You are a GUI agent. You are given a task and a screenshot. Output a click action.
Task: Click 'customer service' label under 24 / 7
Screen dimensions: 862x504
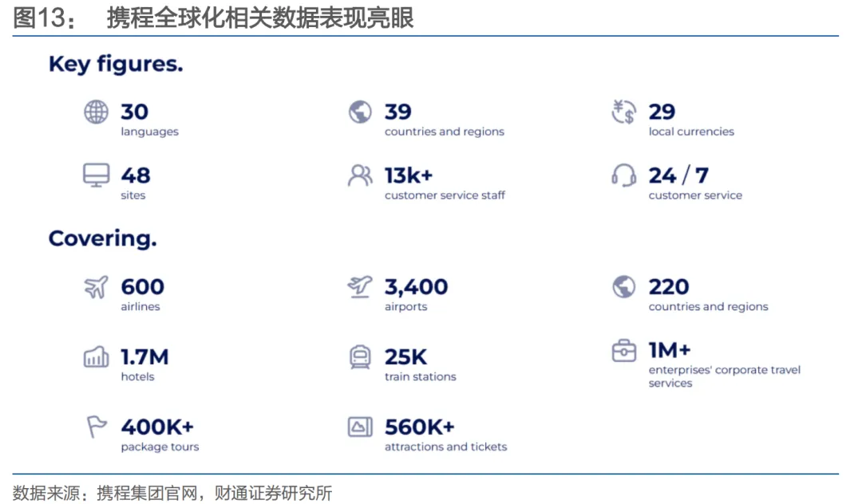(695, 195)
